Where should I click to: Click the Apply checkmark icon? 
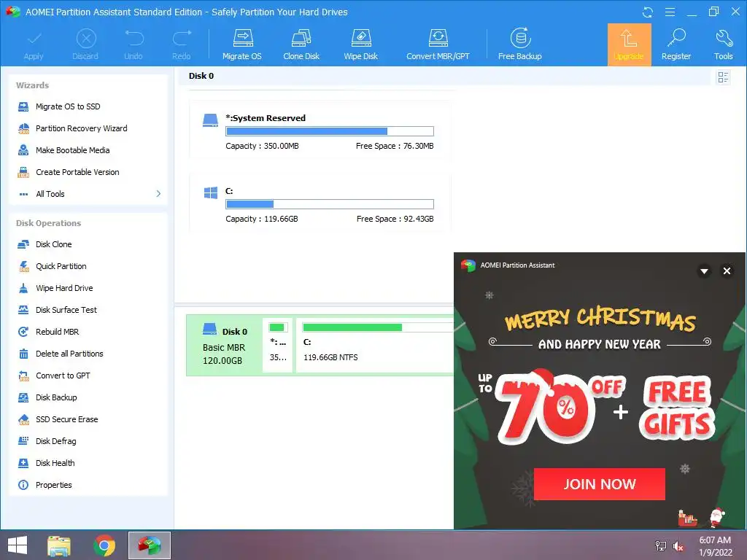(34, 44)
